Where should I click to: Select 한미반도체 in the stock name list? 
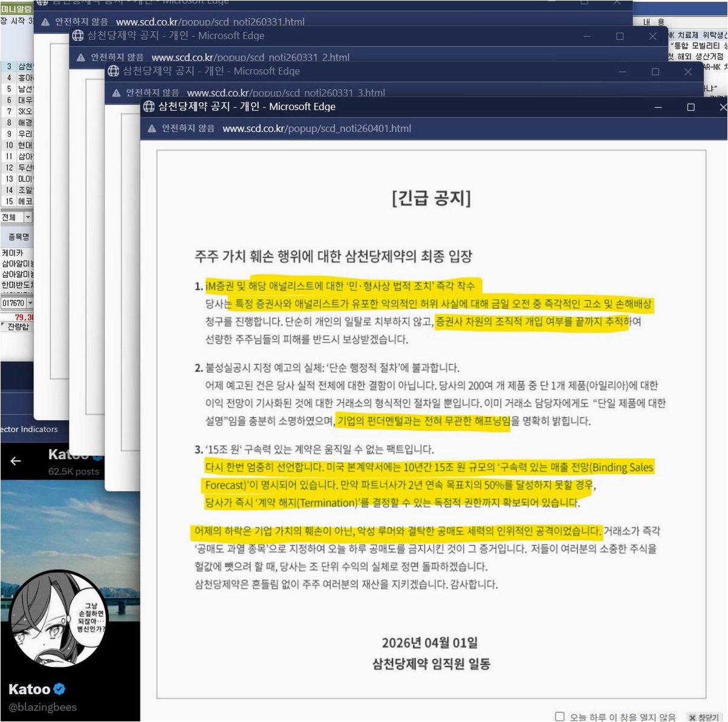point(18,285)
